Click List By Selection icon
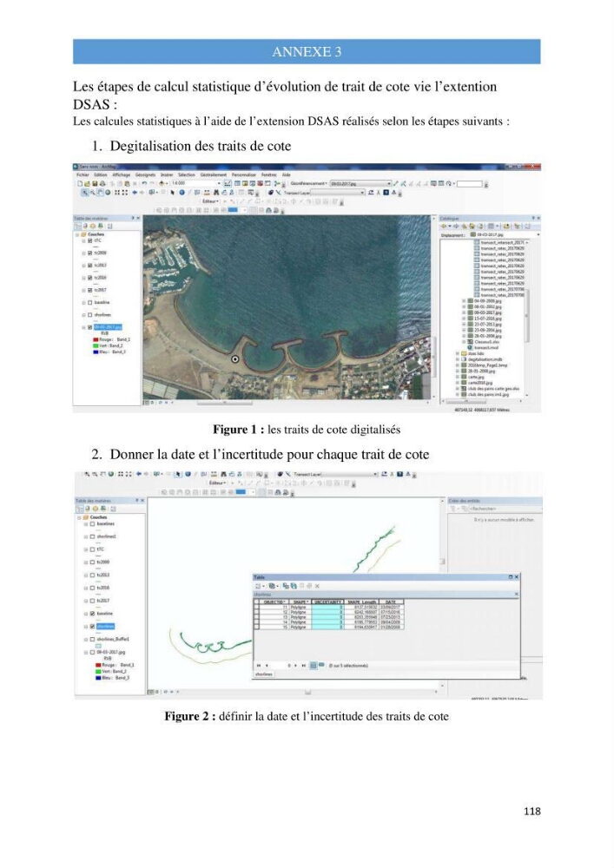The image size is (614, 868). 100,226
